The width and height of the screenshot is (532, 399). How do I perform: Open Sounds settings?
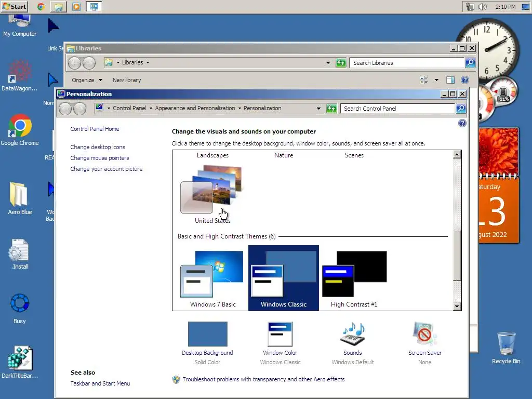tap(353, 343)
